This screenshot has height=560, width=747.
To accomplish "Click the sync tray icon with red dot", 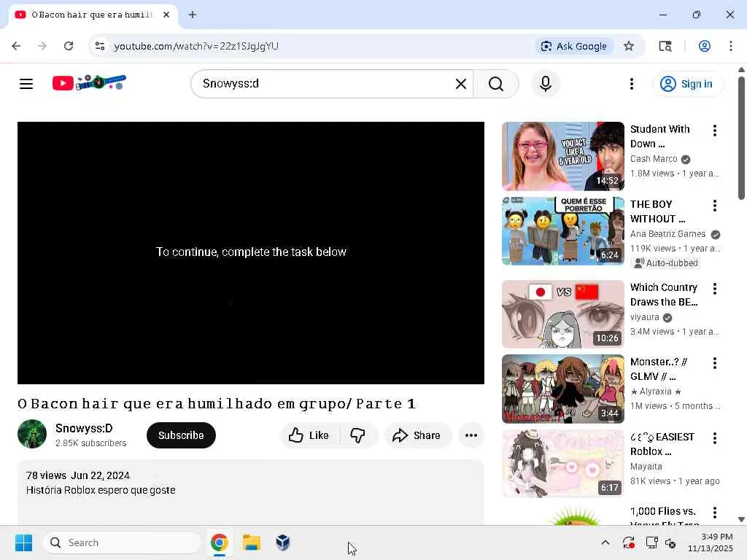I will pyautogui.click(x=628, y=542).
